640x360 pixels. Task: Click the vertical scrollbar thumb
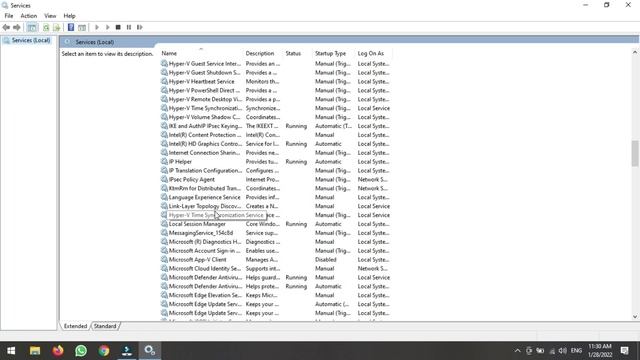click(635, 153)
